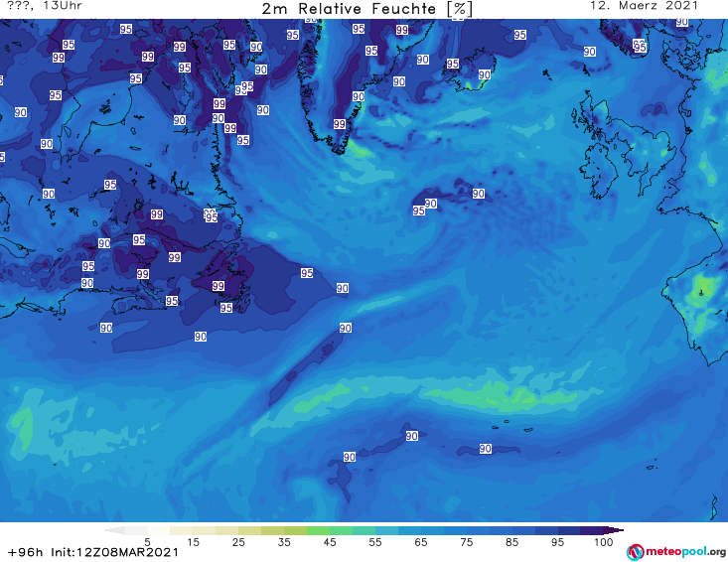Click the colorbar tick label "5"
Viewport: 728px width, 562px height.
coord(147,542)
